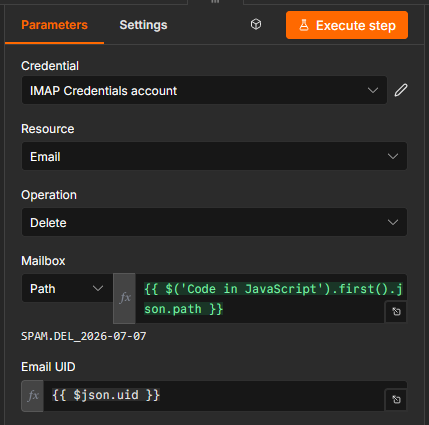
Task: Click the Operation label
Action: (49, 195)
